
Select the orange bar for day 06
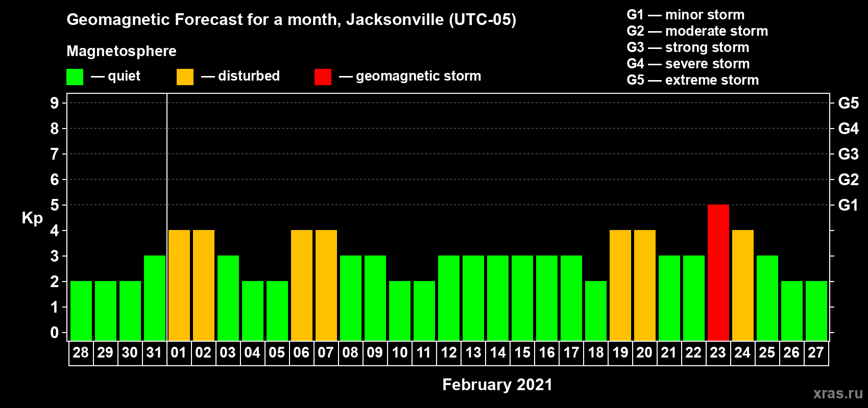tap(302, 286)
